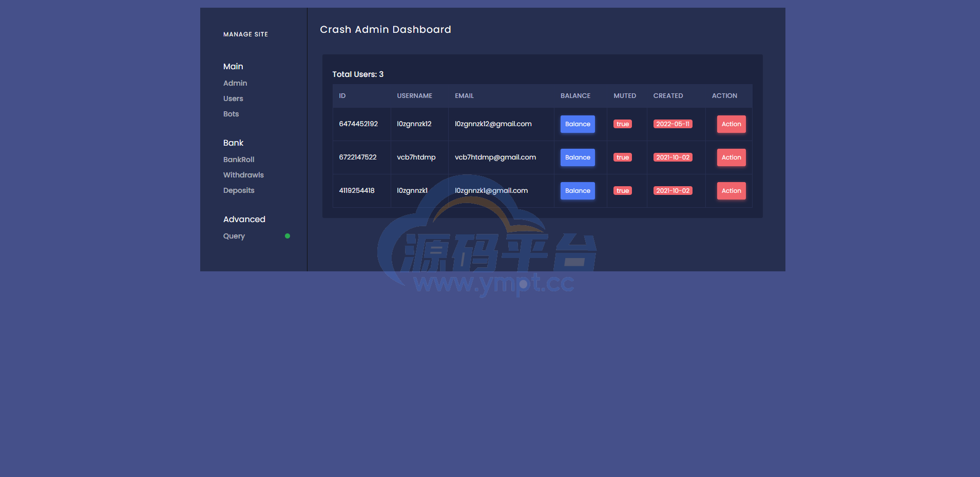Click Action button for l0zgnnzk12
Screen dimensions: 980x477
pos(731,124)
